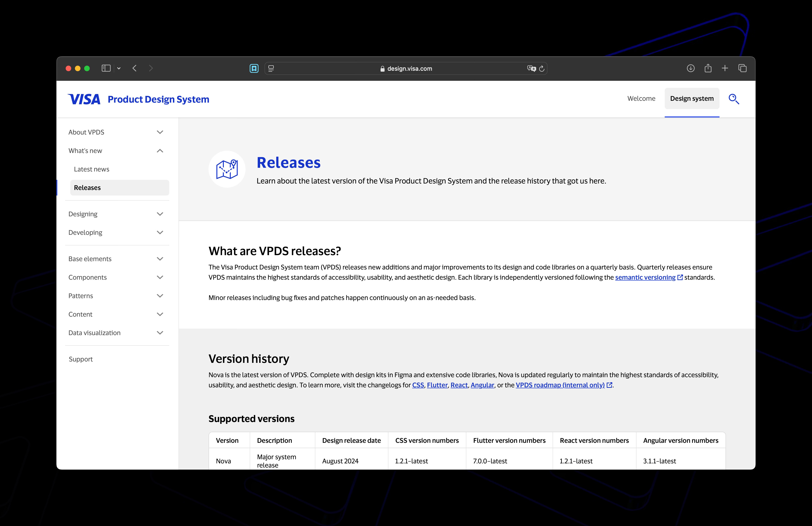
Task: Go back with the browser back arrow
Action: 134,68
